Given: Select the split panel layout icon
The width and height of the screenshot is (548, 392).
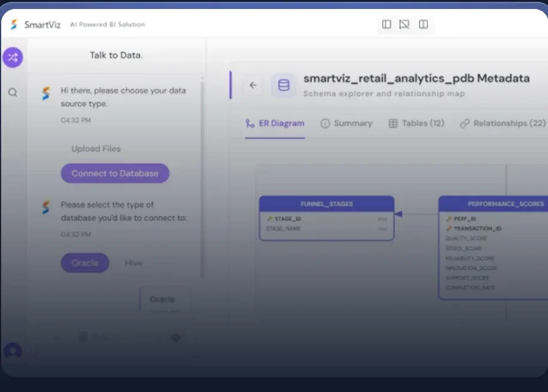Looking at the screenshot, I should [x=423, y=24].
